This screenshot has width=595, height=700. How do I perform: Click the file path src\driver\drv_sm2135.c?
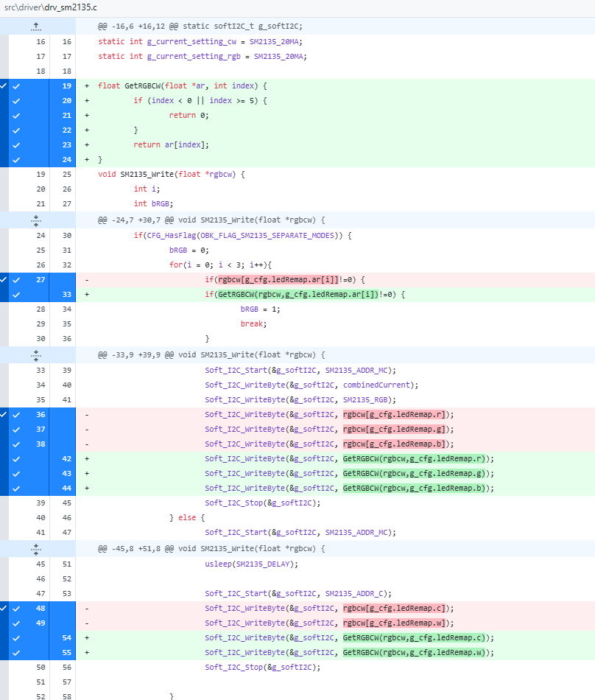click(x=50, y=7)
